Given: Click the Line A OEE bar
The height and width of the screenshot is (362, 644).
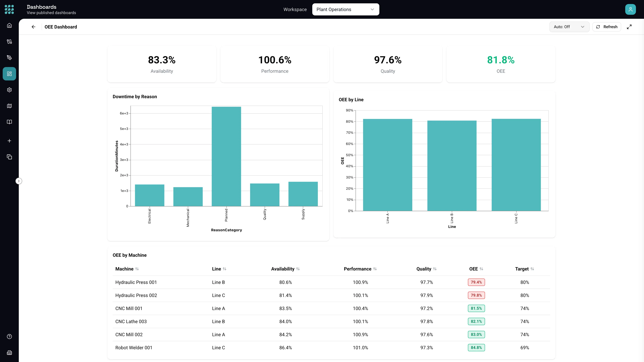Looking at the screenshot, I should pos(388,165).
